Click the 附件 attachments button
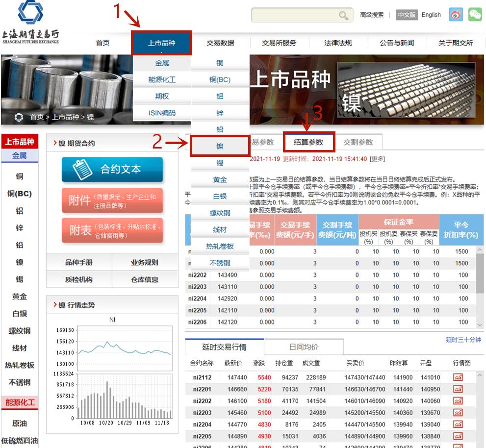The height and width of the screenshot is (448, 486). [112, 200]
